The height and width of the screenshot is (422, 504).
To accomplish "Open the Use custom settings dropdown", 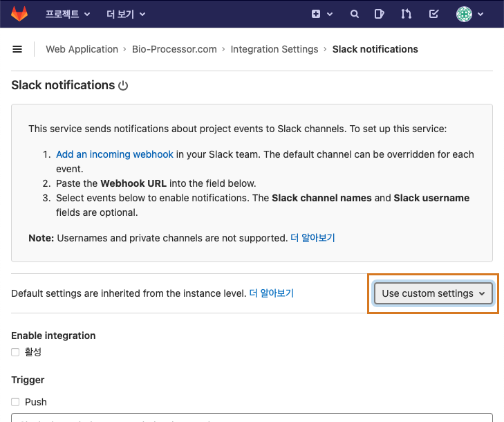I will click(x=433, y=293).
